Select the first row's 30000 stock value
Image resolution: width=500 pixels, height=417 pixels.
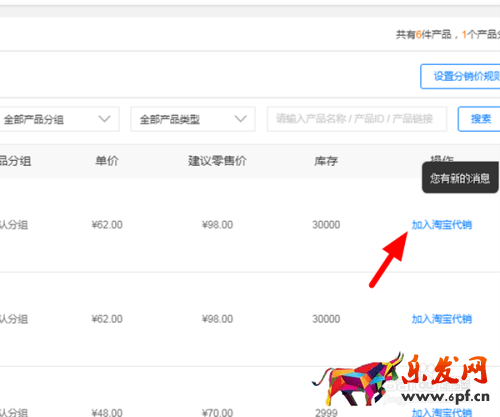coord(326,225)
